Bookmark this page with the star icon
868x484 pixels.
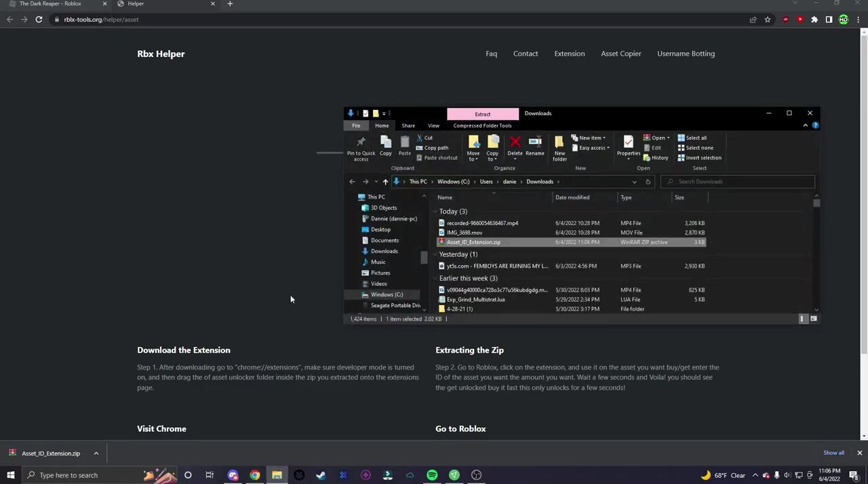(768, 20)
